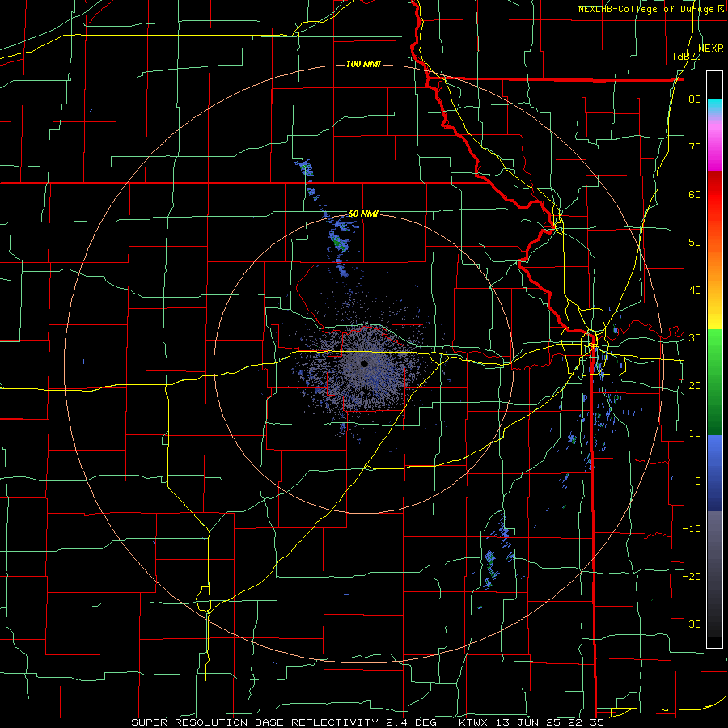Select the 50 NMI range ring label

(x=363, y=214)
